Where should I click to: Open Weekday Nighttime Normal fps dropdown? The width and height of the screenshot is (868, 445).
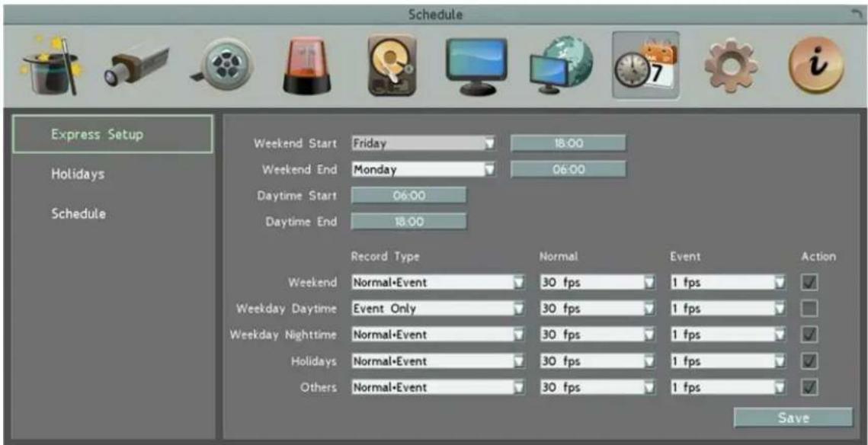click(x=598, y=335)
